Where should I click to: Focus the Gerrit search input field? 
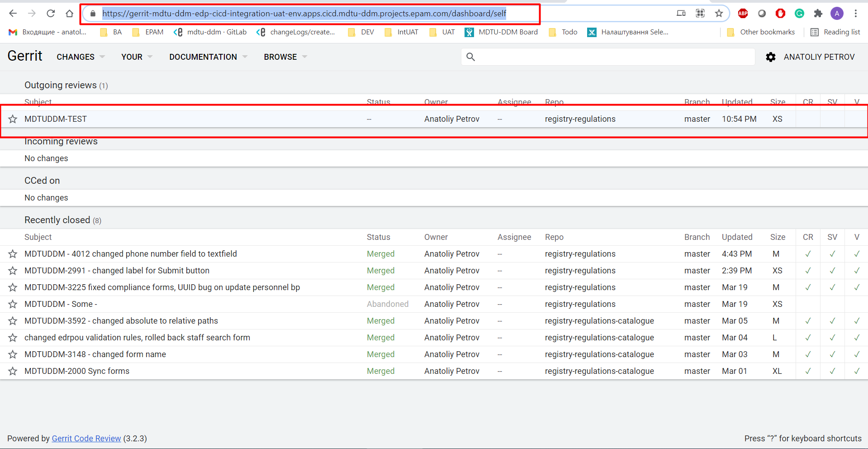pyautogui.click(x=608, y=57)
